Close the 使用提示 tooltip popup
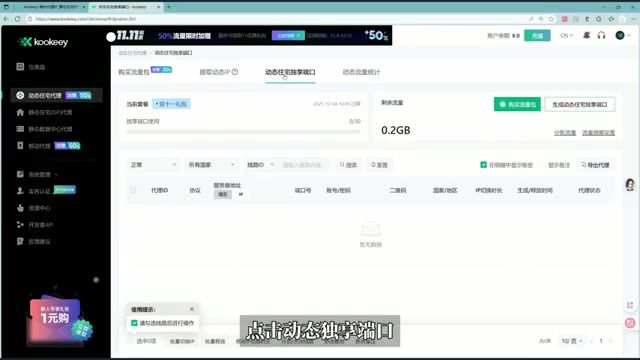The width and height of the screenshot is (640, 360). (192, 309)
